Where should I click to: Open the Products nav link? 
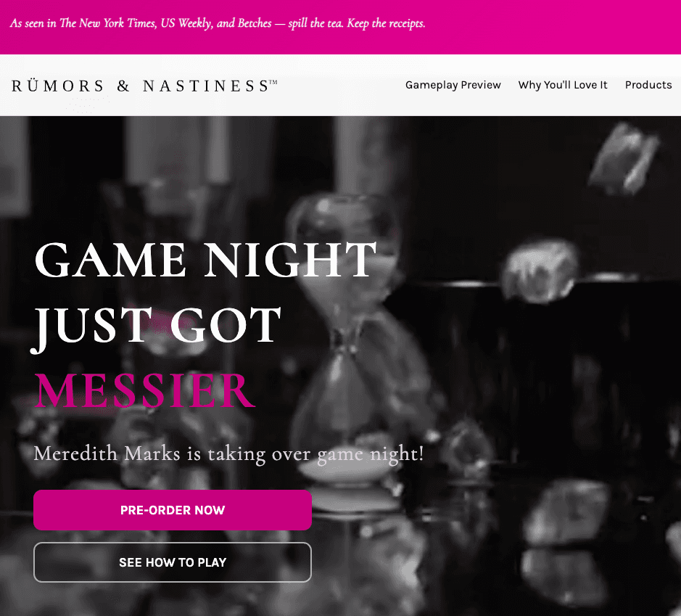pos(648,85)
